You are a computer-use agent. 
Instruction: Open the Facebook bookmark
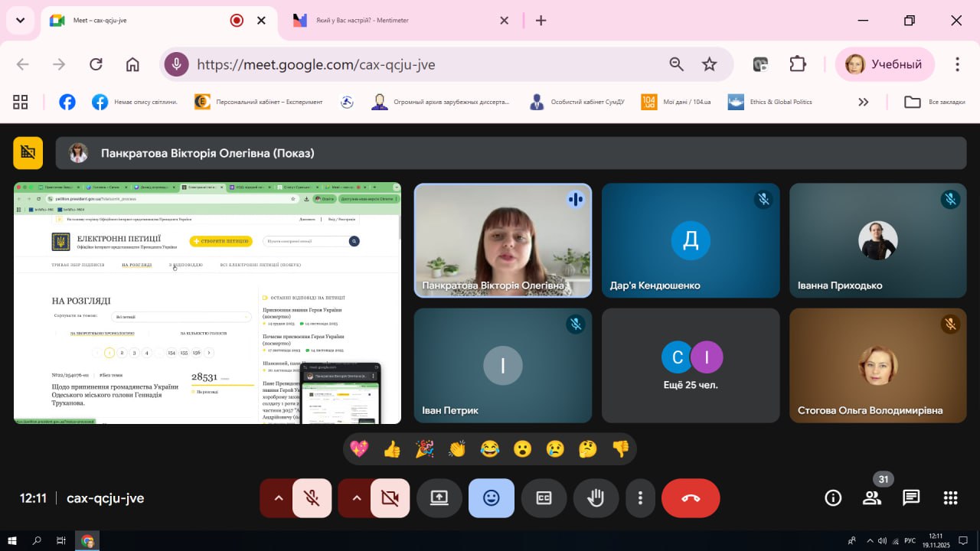(67, 102)
